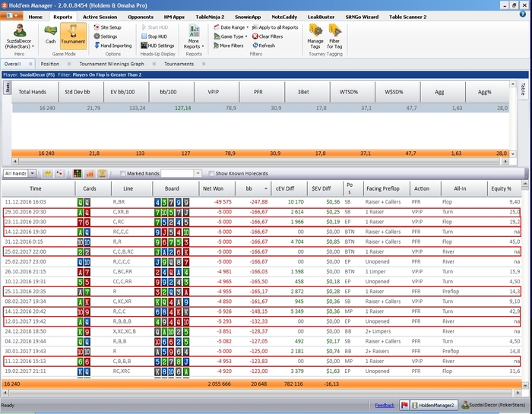Switch to the Active Session tab
The width and height of the screenshot is (532, 414).
click(100, 17)
